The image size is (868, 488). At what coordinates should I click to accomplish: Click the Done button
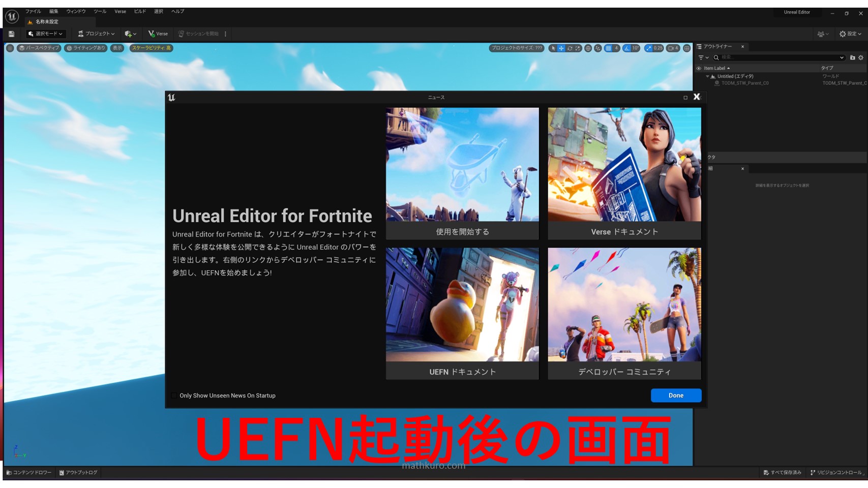[676, 395]
